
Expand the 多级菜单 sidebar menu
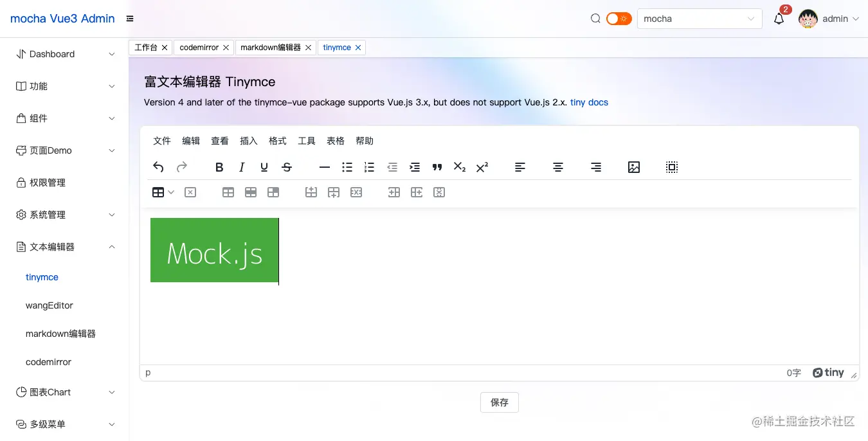64,424
